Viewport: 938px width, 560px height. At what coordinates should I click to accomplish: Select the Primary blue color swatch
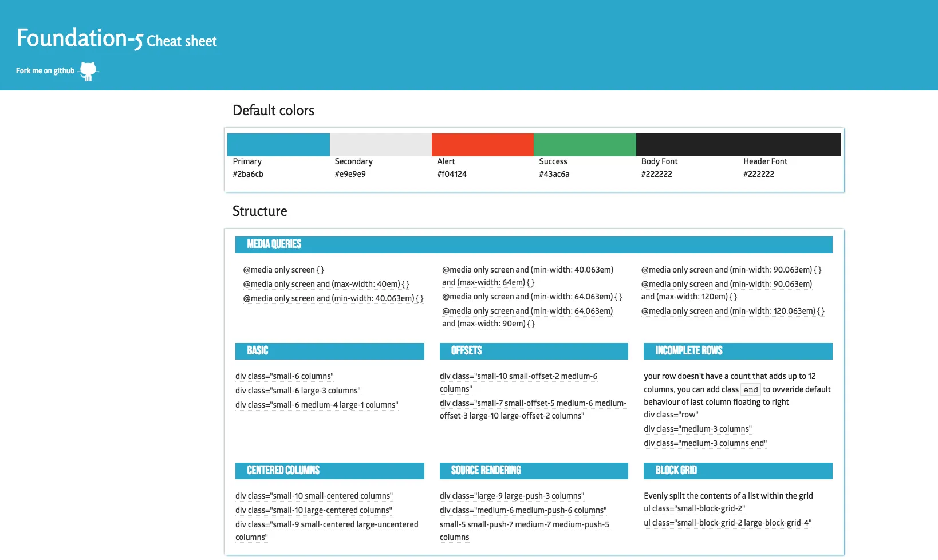[278, 145]
